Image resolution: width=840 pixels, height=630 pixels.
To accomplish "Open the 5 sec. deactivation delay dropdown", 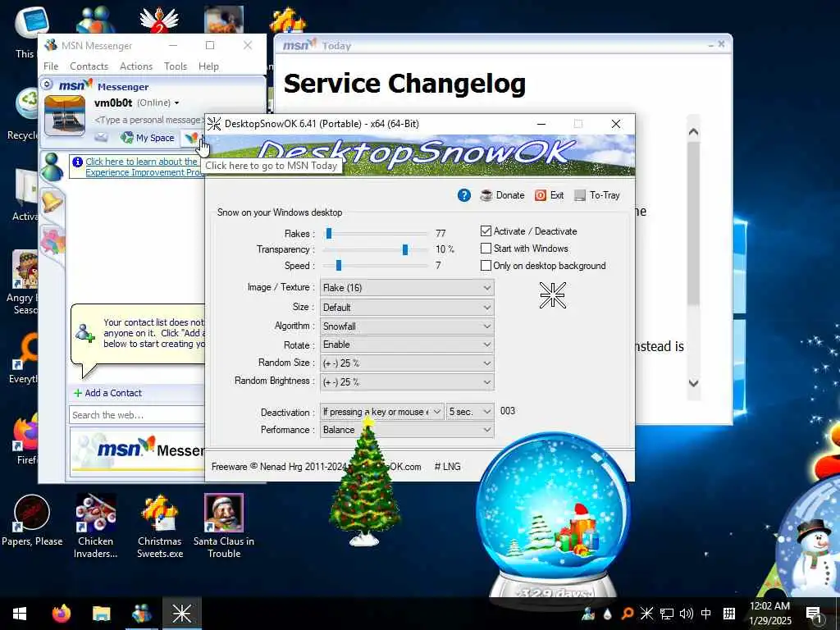I will pyautogui.click(x=470, y=412).
